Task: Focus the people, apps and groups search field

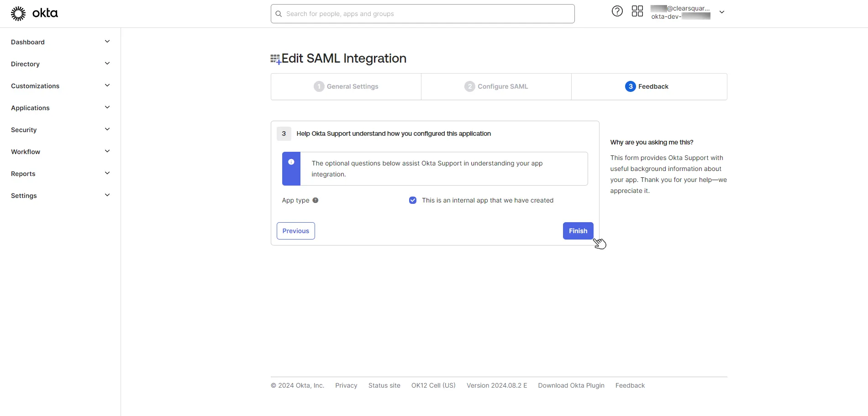Action: 423,14
